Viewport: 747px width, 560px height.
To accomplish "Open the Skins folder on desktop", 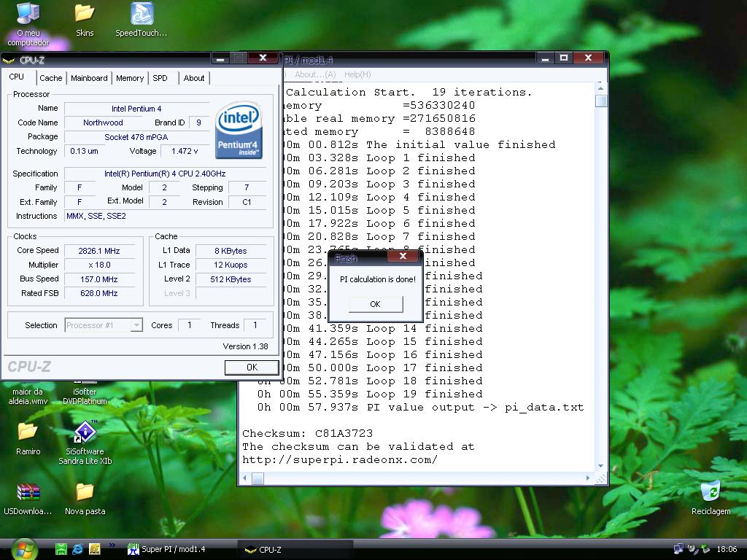I will (85, 20).
